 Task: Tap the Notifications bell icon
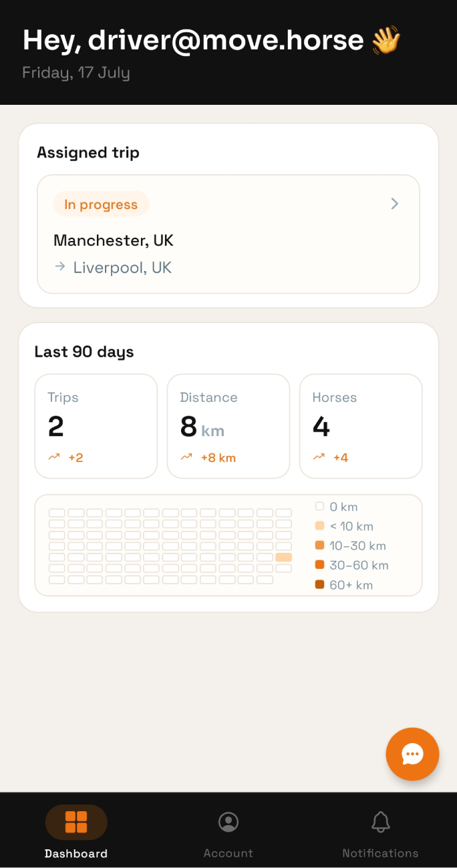coord(381,822)
